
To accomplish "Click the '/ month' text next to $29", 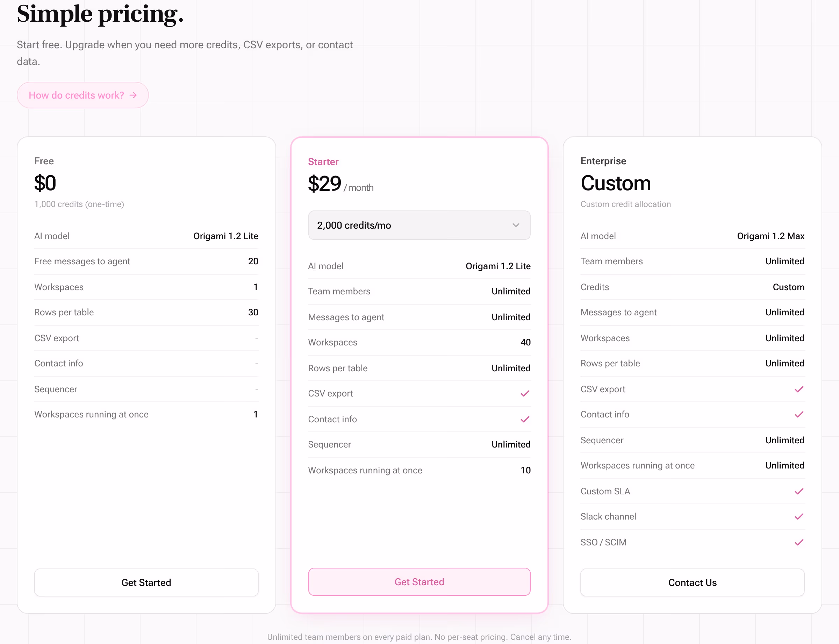I will tap(359, 187).
